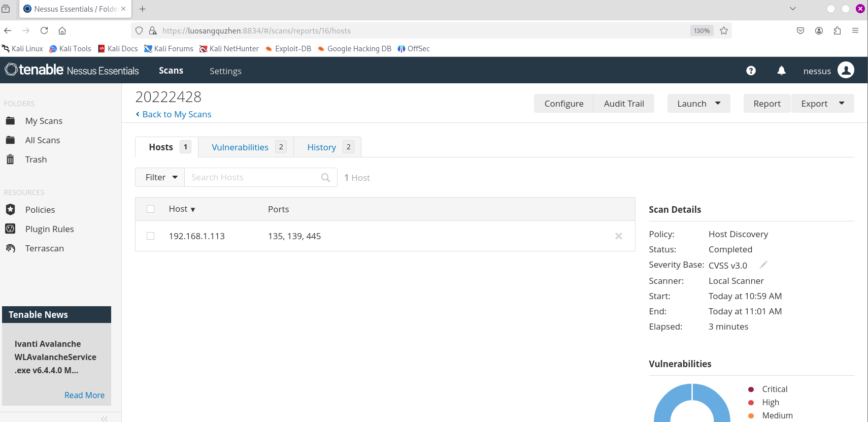The image size is (868, 422).
Task: Check the box for host 192.168.1.113
Action: coord(150,236)
